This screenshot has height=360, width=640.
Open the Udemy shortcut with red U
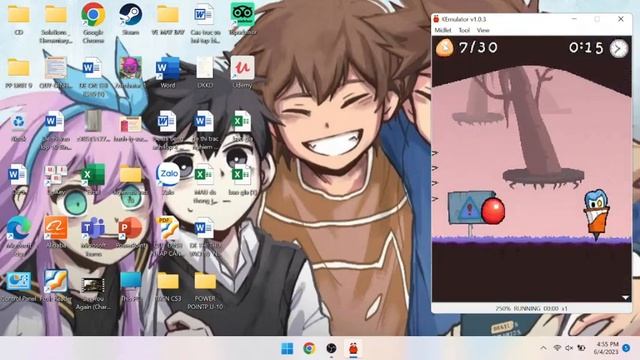242,73
